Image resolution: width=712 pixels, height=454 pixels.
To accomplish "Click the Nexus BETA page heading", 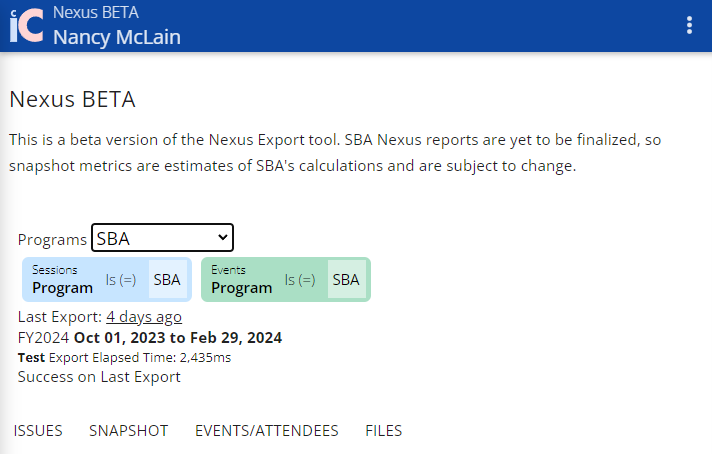I will click(72, 100).
